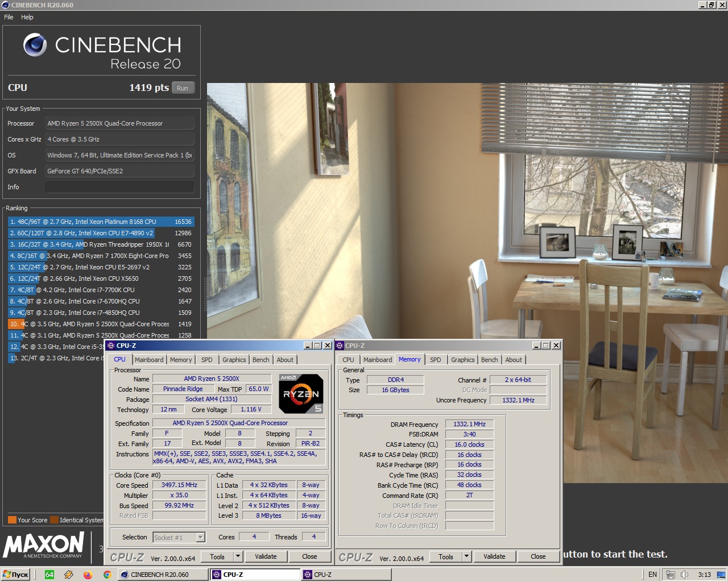
Task: Select the inactive CPU-Z taskbar button
Action: click(346, 575)
